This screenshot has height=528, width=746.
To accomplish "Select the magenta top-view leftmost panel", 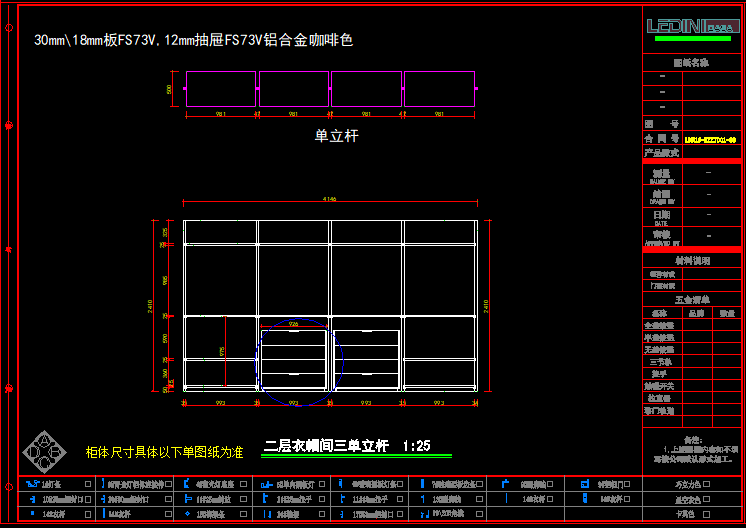I will (221, 89).
